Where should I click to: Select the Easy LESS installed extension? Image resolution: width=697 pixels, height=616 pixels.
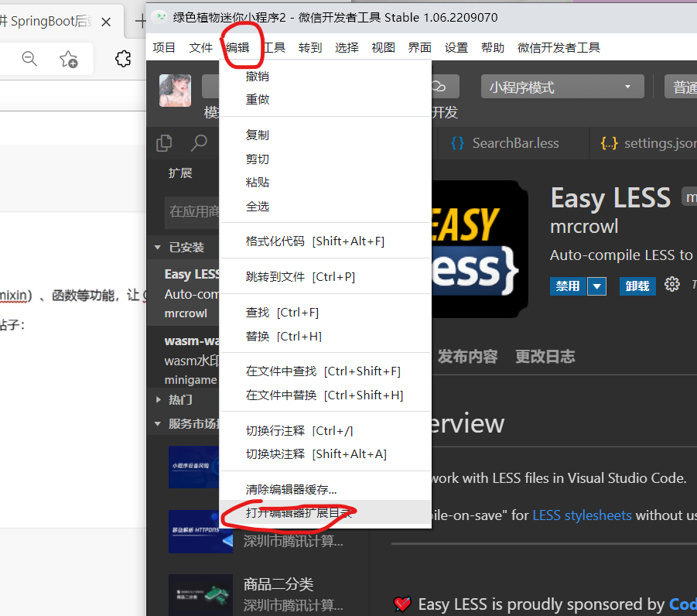click(x=183, y=293)
